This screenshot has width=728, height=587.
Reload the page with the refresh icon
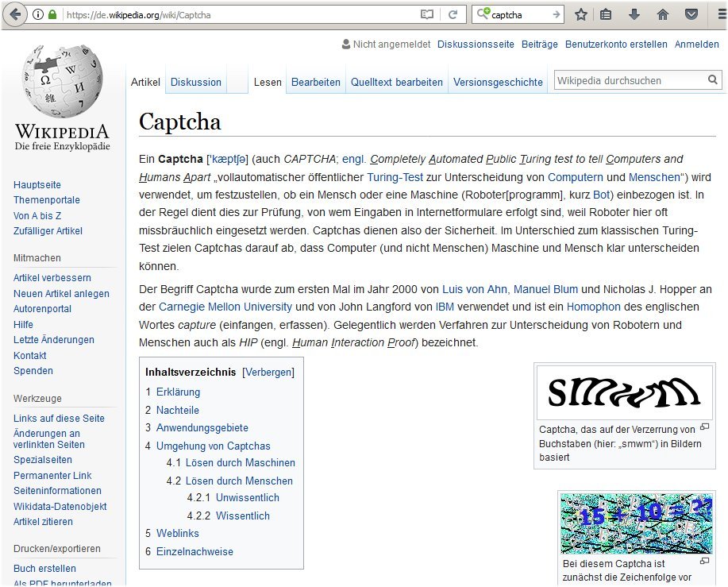click(x=453, y=14)
